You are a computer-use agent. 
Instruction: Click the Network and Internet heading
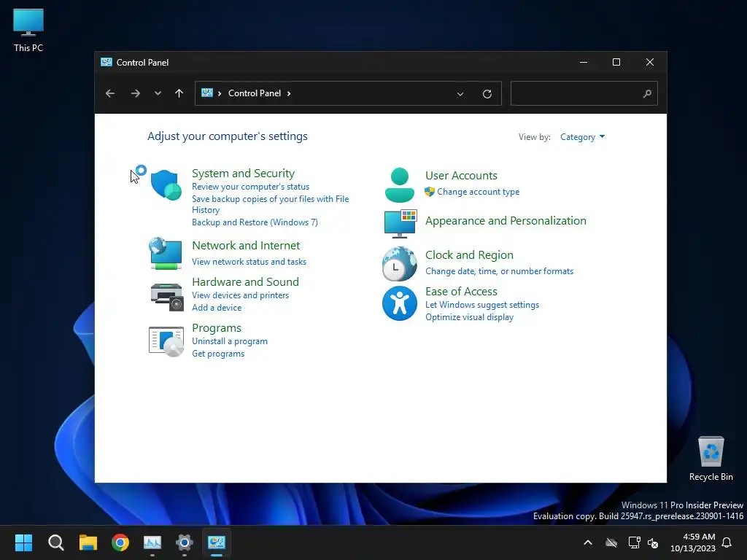point(246,246)
